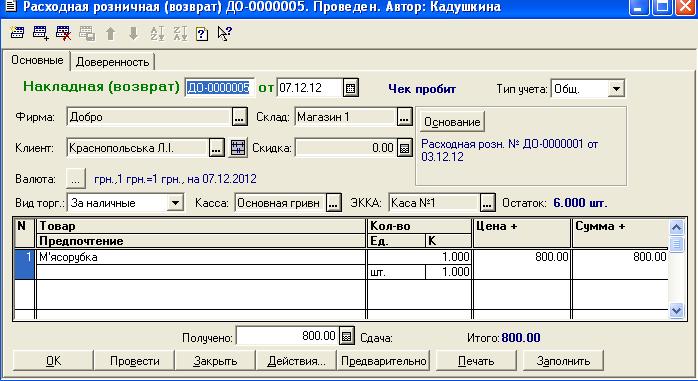Open the Склад selection ellipsis button
This screenshot has height=381, width=698.
tap(404, 118)
